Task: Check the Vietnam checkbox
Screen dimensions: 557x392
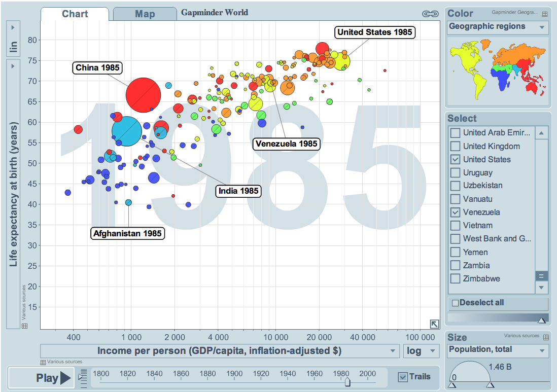Action: 455,225
